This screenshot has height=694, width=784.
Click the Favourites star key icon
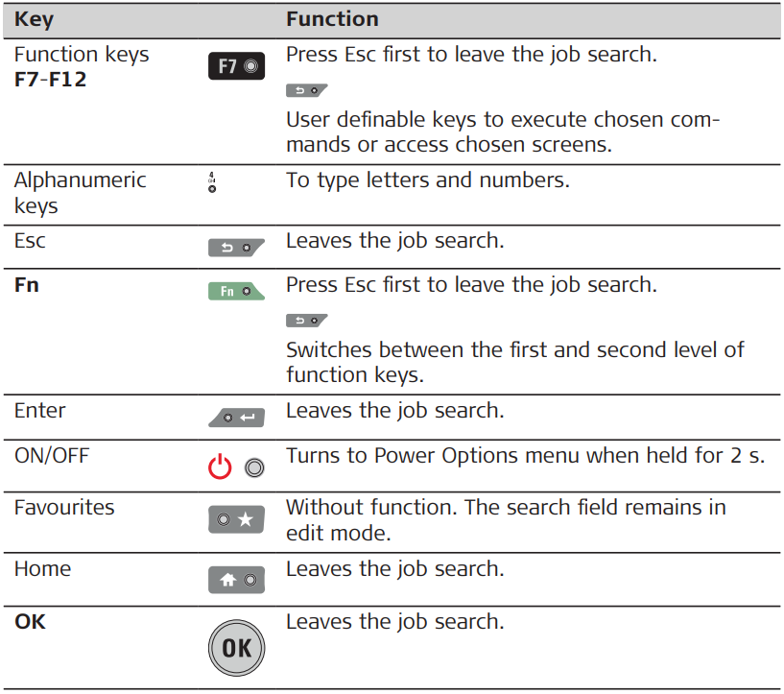point(236,519)
